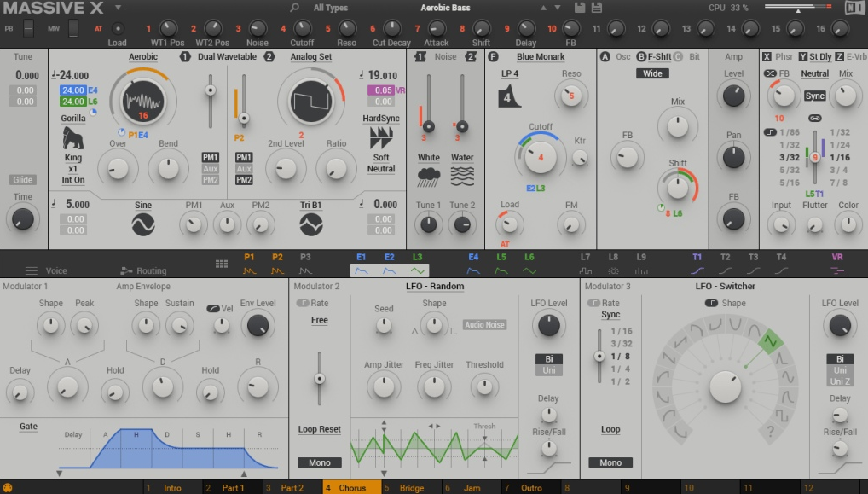Select the Sine phase modulation oscillator icon
This screenshot has width=868, height=494.
coord(142,224)
